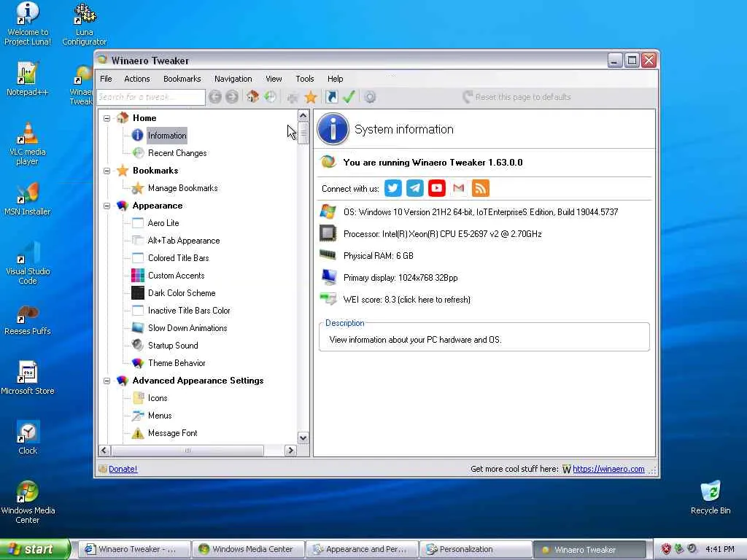Open YouTube link icon
747x560 pixels.
coord(437,188)
